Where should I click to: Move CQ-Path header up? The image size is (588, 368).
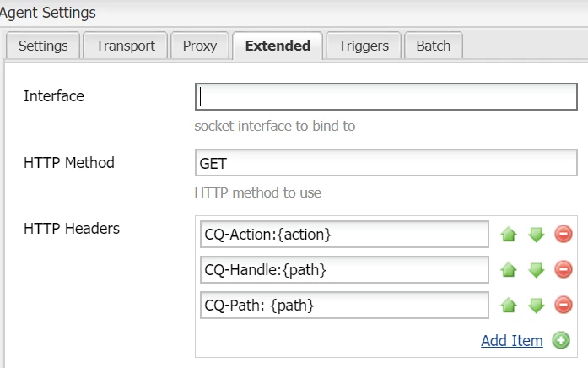508,305
